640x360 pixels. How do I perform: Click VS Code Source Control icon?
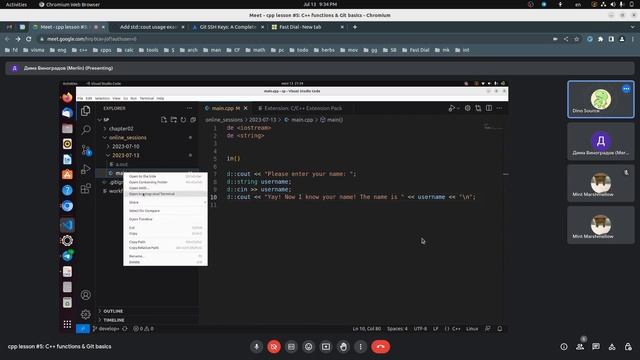click(86, 149)
